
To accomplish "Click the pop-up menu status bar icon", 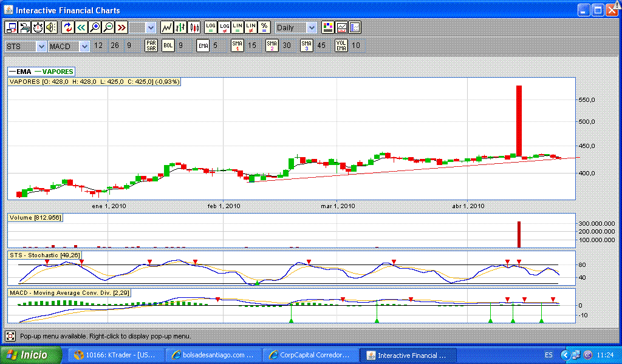I will (x=10, y=336).
